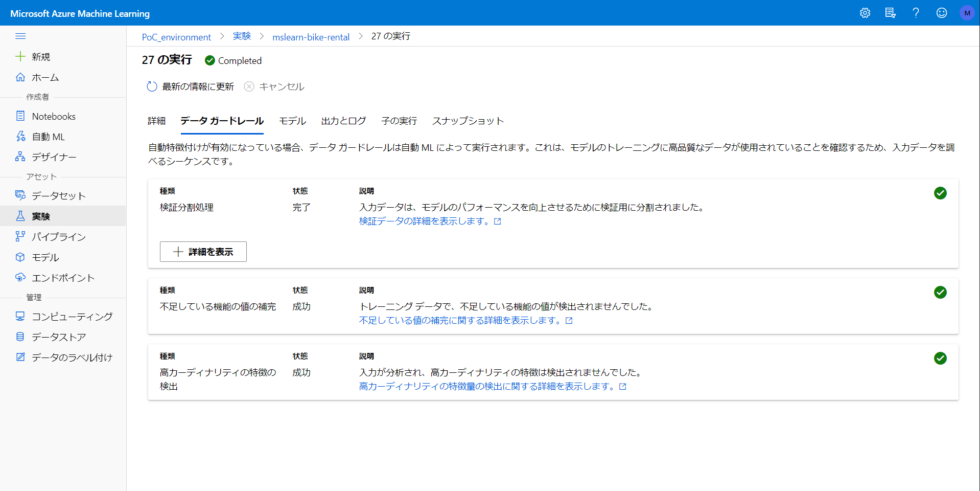Screen dimensions: 980x491
Task: Open the 出力とログ tab
Action: [343, 121]
